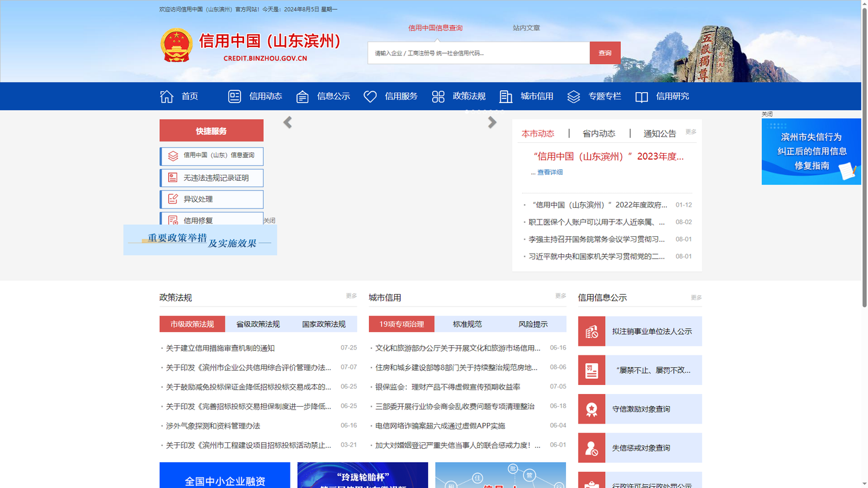This screenshot has width=868, height=488.
Task: Click the medal icon for 守信激励对象查询
Action: pyautogui.click(x=591, y=409)
